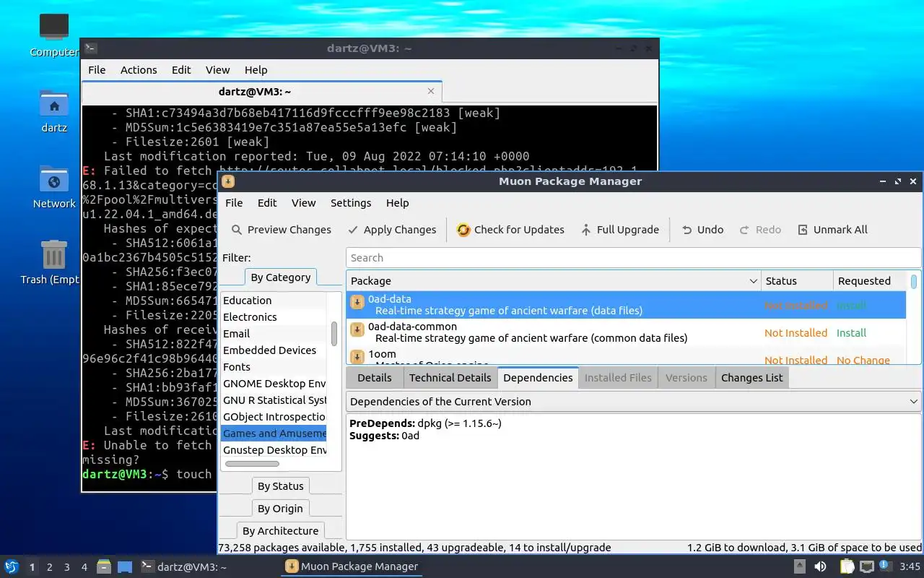This screenshot has width=924, height=578.
Task: Open Muon File menu
Action: click(x=234, y=203)
